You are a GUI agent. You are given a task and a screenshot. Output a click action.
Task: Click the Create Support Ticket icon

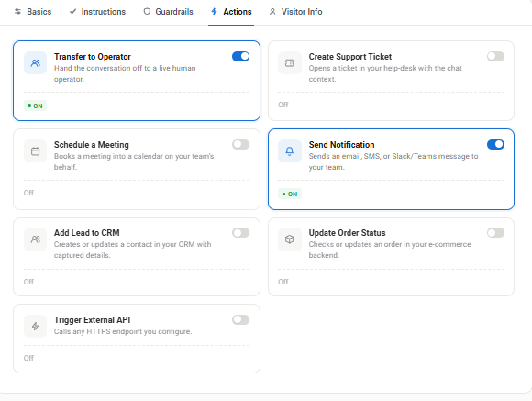coord(290,62)
